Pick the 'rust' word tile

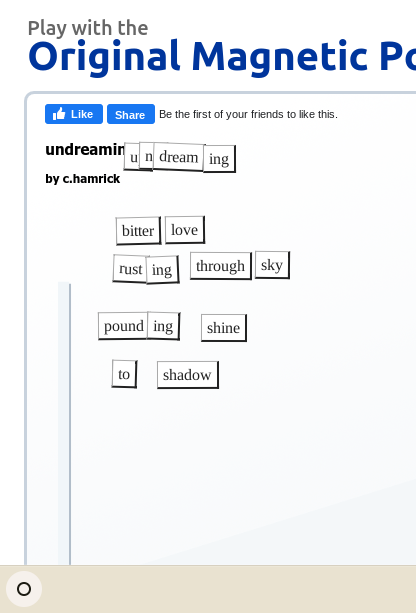click(130, 269)
